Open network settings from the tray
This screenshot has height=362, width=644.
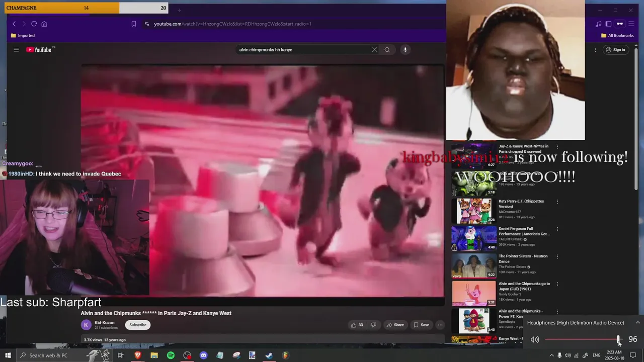(577, 355)
